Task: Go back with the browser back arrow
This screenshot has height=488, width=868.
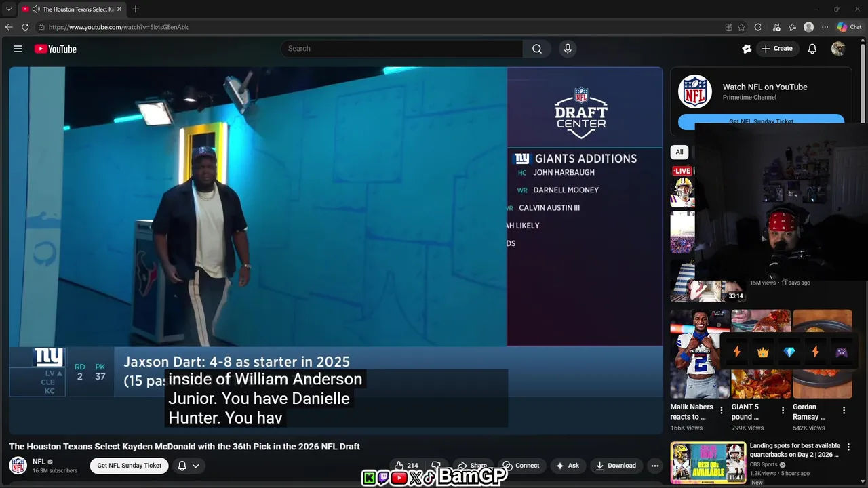Action: pos(9,27)
